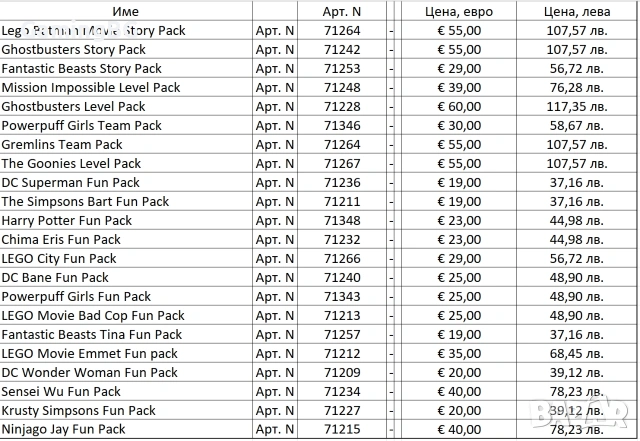Screen dimensions: 640x441
Task: Select the Powerpuff Girls Team Pack cell
Action: 126,125
